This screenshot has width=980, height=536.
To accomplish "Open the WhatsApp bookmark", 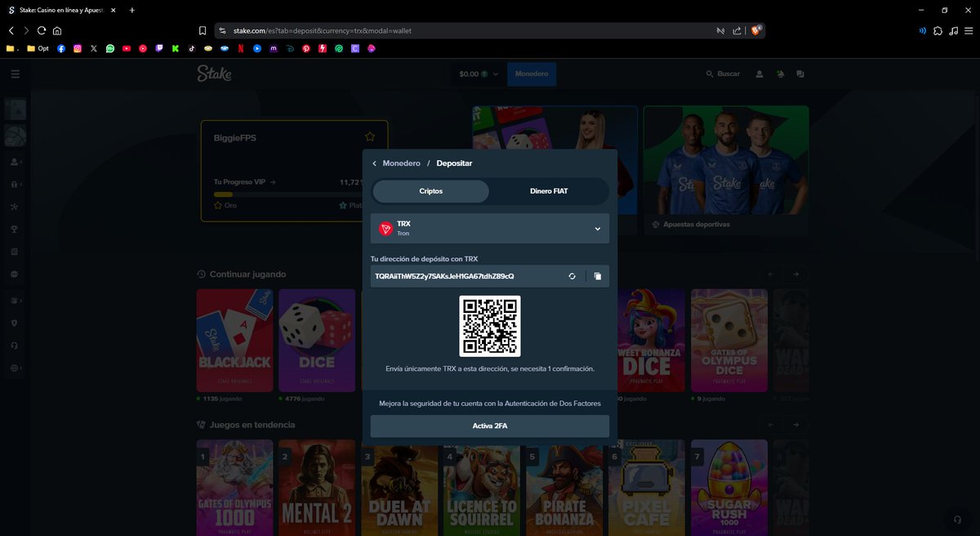I will tap(110, 48).
